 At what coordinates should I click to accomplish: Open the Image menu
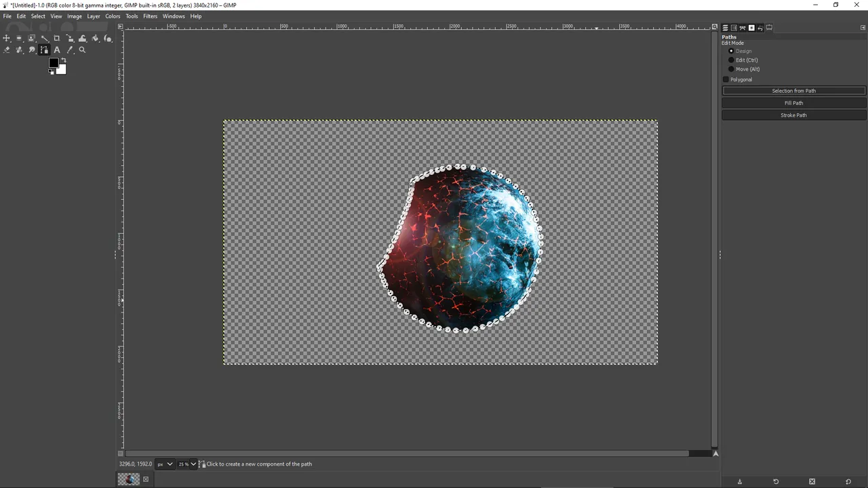click(75, 16)
